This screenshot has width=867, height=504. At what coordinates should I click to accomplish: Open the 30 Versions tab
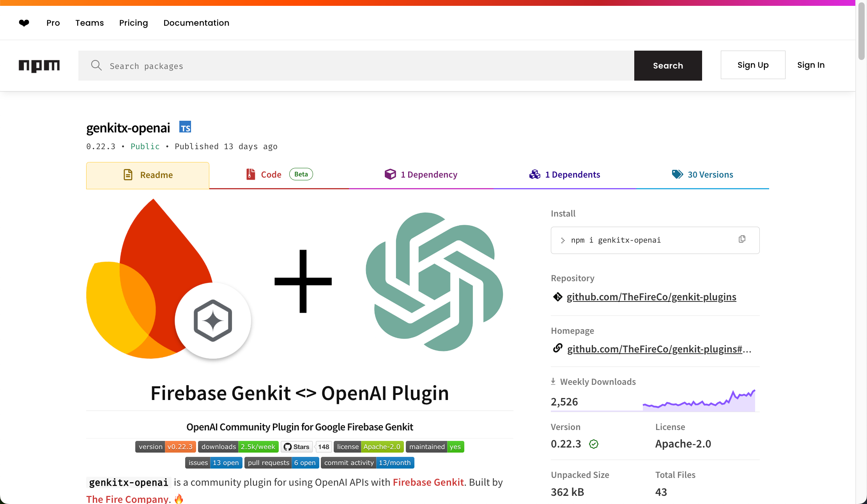tap(702, 174)
